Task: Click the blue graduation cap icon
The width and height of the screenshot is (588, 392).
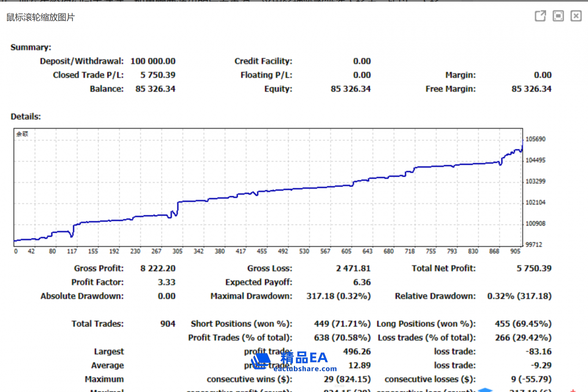Action: pyautogui.click(x=485, y=389)
